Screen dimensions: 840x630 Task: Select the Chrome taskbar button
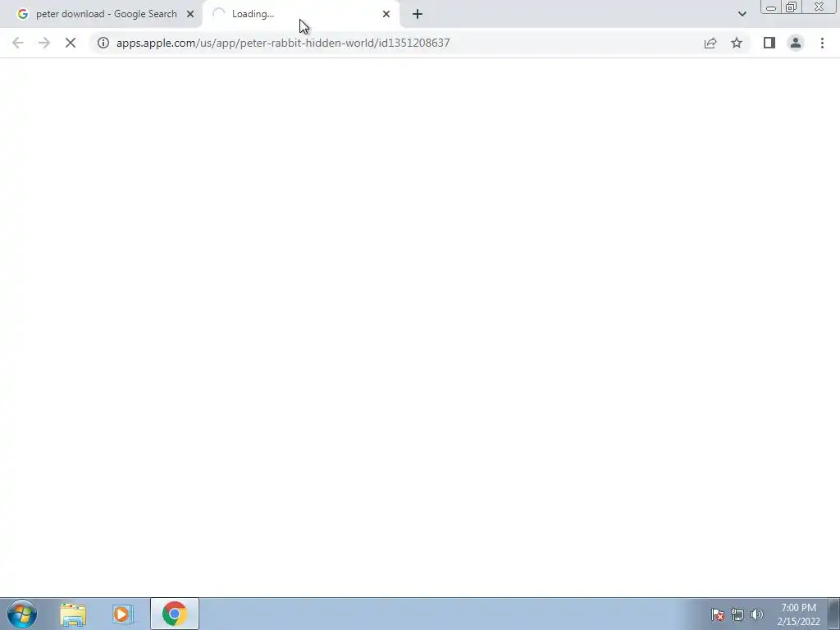[x=175, y=614]
